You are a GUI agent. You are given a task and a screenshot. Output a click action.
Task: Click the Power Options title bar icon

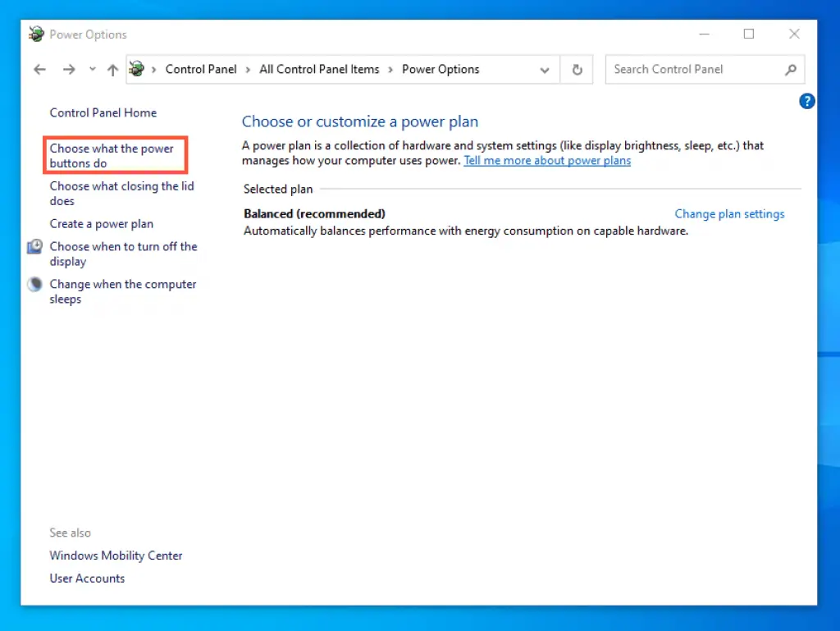[36, 34]
